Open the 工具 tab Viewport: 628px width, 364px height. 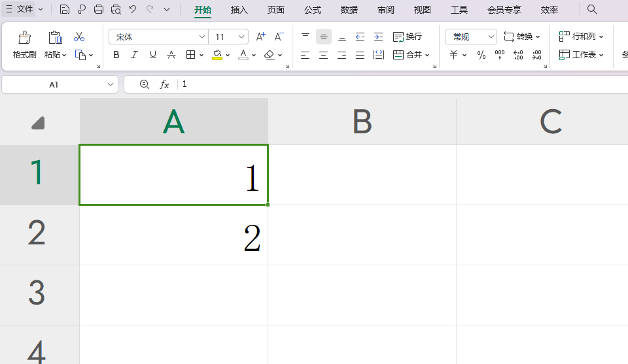pos(459,10)
